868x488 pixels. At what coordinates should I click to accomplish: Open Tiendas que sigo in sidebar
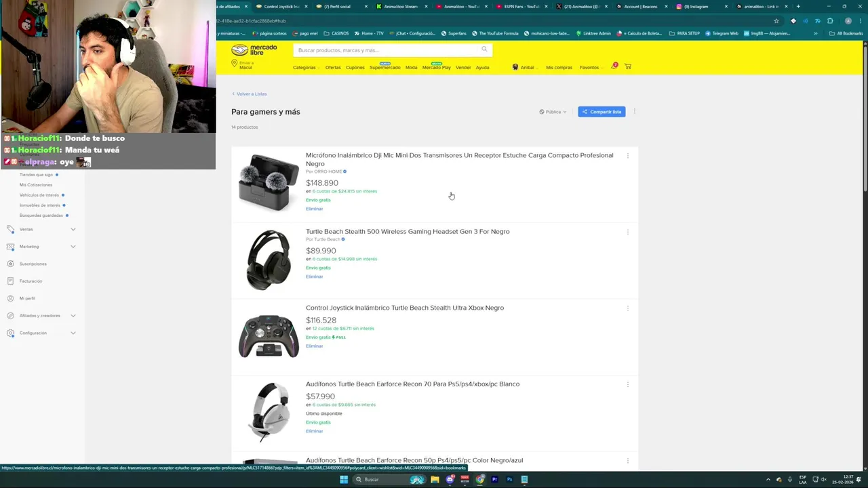[x=36, y=175]
